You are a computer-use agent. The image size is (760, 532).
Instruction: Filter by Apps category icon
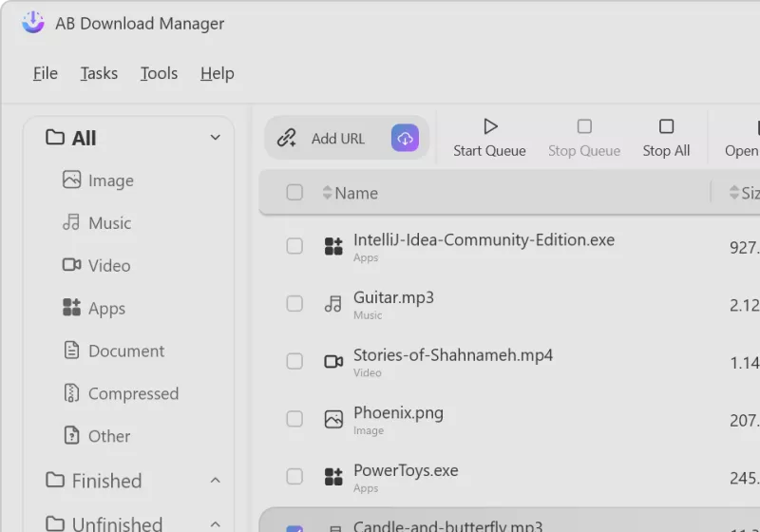(72, 307)
